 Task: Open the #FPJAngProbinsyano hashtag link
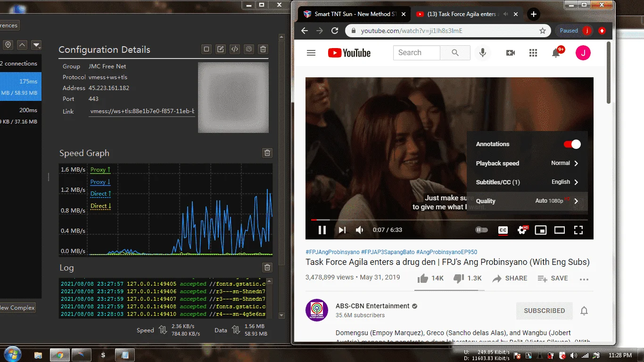(332, 252)
